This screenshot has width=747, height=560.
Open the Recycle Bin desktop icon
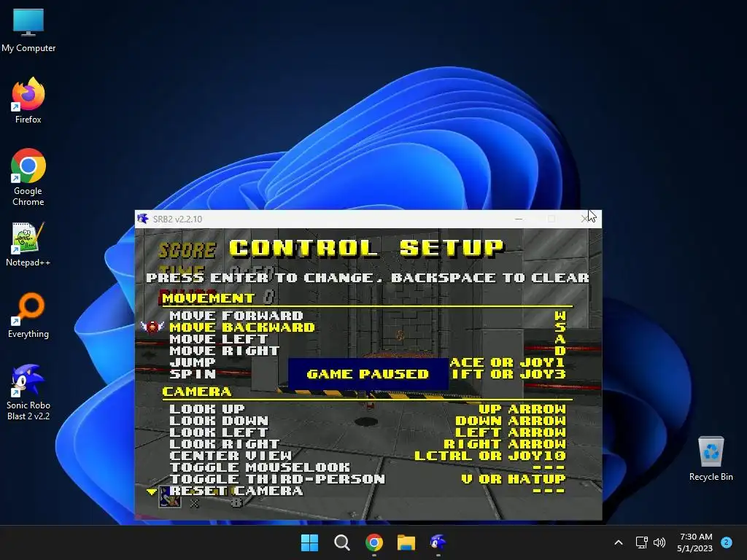(711, 458)
